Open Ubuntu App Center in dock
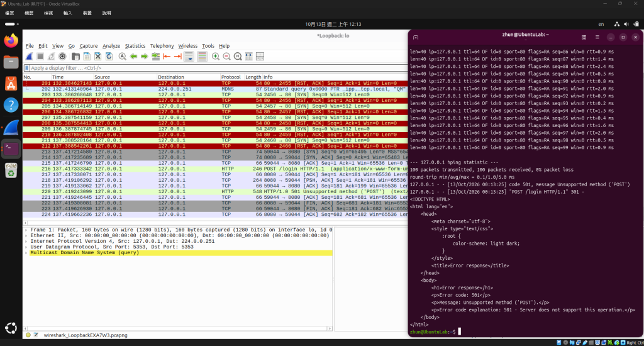 coord(11,84)
